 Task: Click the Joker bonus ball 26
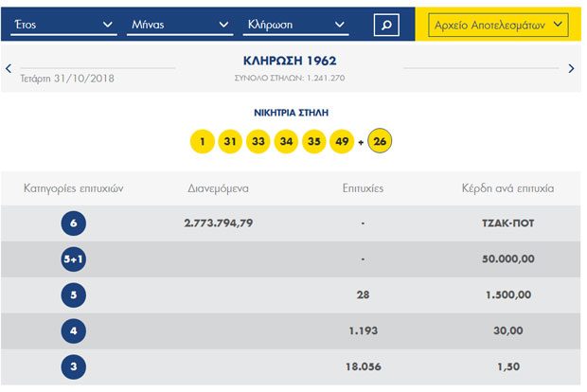pyautogui.click(x=380, y=142)
